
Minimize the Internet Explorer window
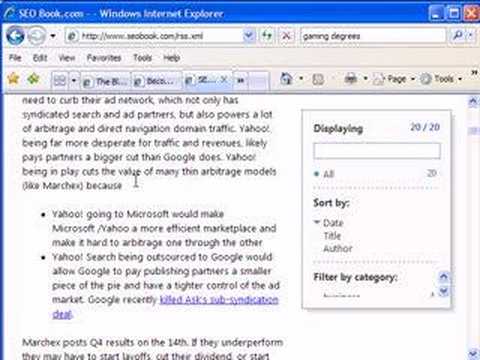click(436, 14)
